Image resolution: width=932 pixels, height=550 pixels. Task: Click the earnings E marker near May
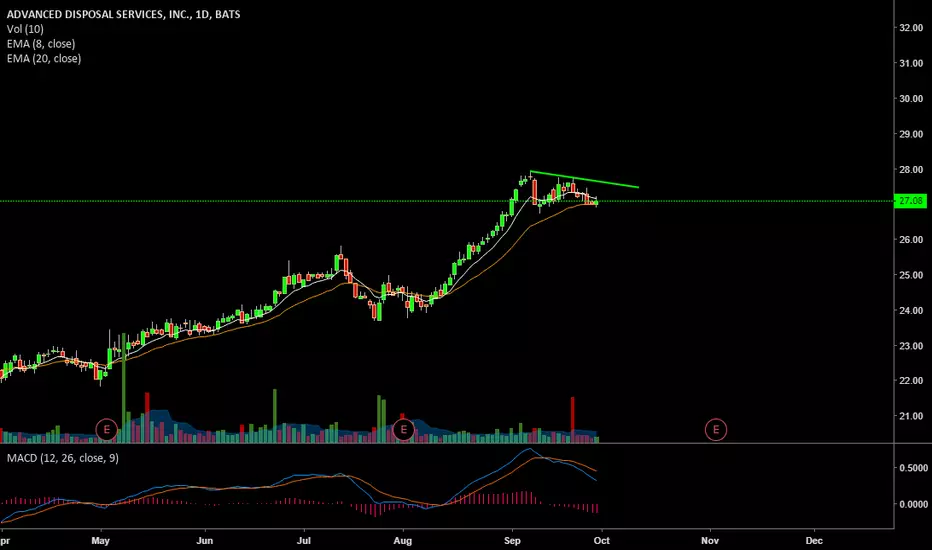click(x=106, y=429)
